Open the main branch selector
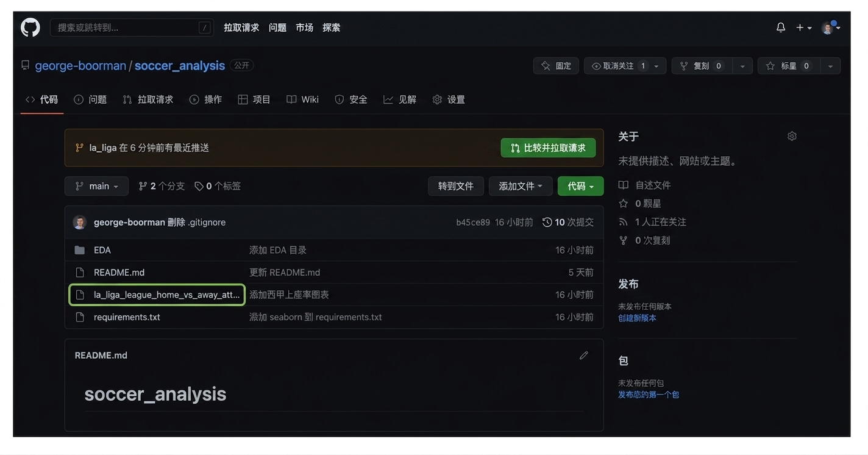Viewport: 868px width, 455px height. (96, 186)
